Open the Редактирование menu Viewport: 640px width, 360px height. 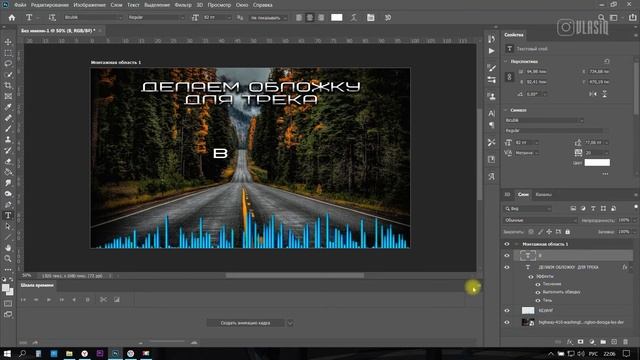point(50,5)
